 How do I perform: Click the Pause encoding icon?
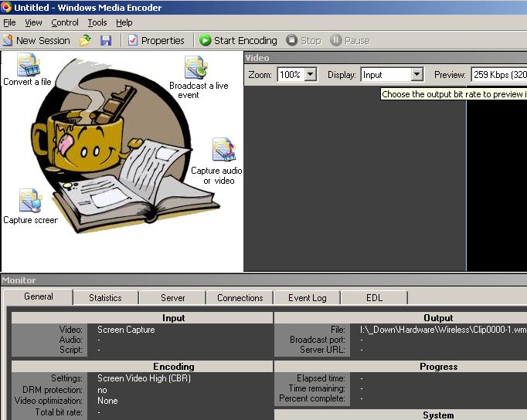click(x=335, y=40)
